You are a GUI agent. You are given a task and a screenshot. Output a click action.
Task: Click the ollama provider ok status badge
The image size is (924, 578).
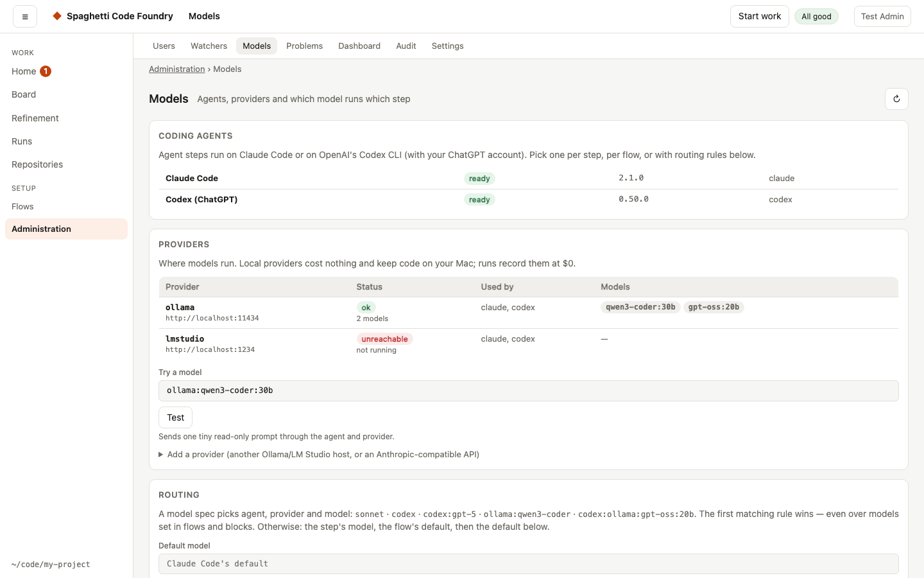pos(366,308)
